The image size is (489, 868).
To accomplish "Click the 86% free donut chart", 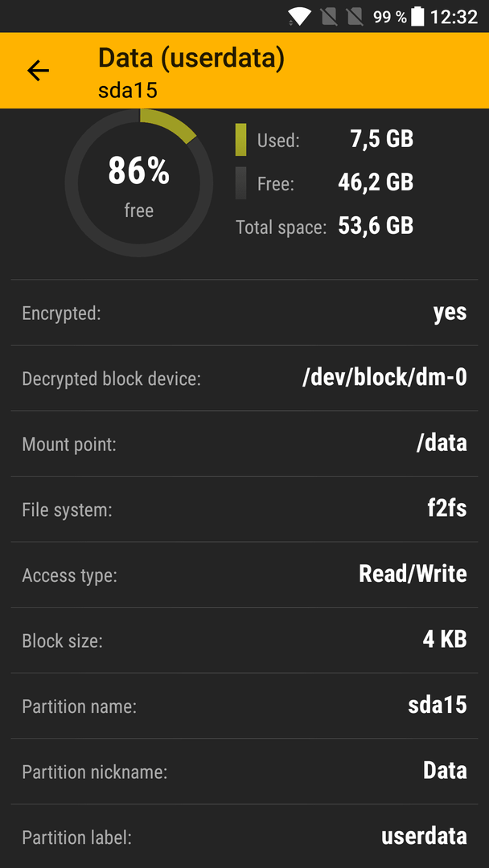I will click(139, 183).
